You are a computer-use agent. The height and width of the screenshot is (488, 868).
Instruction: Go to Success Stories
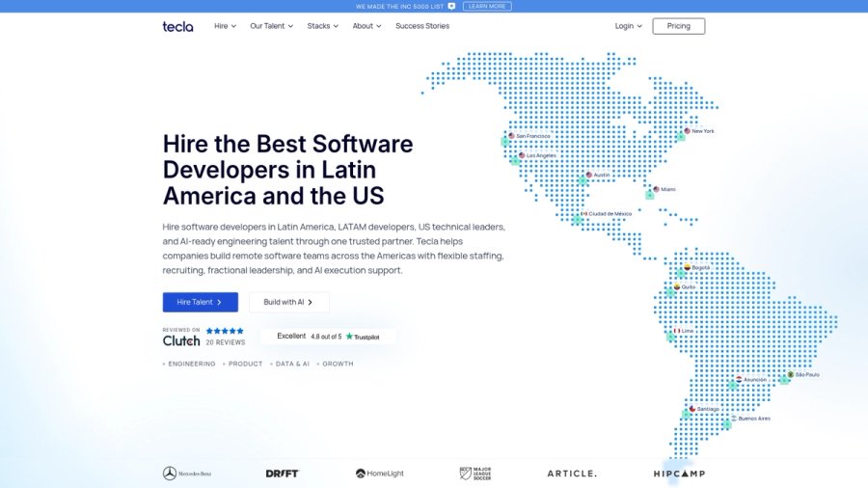pos(422,26)
